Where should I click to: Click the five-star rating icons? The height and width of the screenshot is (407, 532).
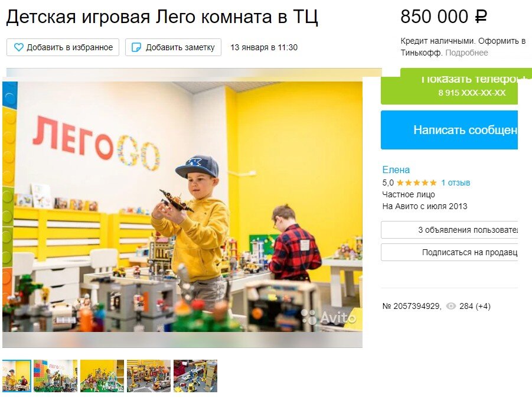click(x=417, y=183)
